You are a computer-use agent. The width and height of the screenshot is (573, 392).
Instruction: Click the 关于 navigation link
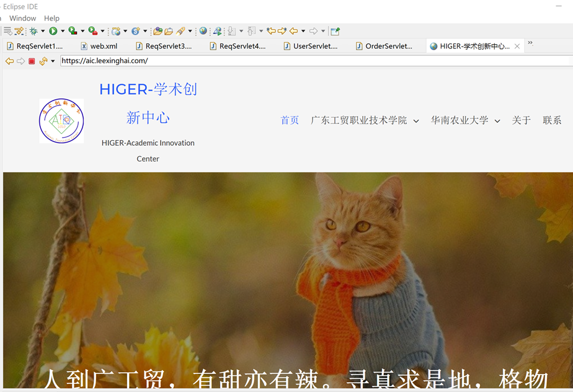coord(521,120)
